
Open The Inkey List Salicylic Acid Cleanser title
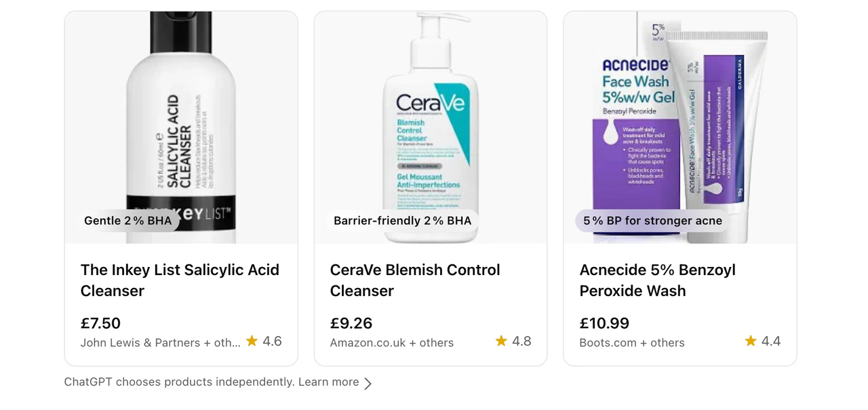[180, 280]
